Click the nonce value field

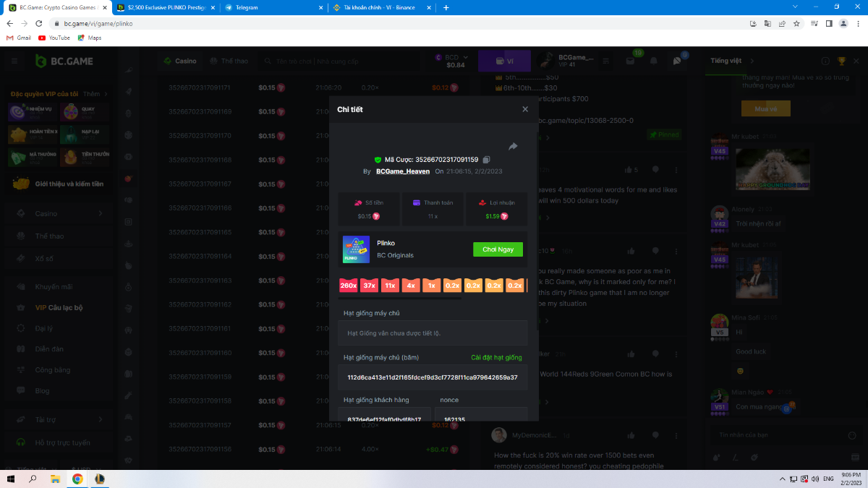click(481, 419)
